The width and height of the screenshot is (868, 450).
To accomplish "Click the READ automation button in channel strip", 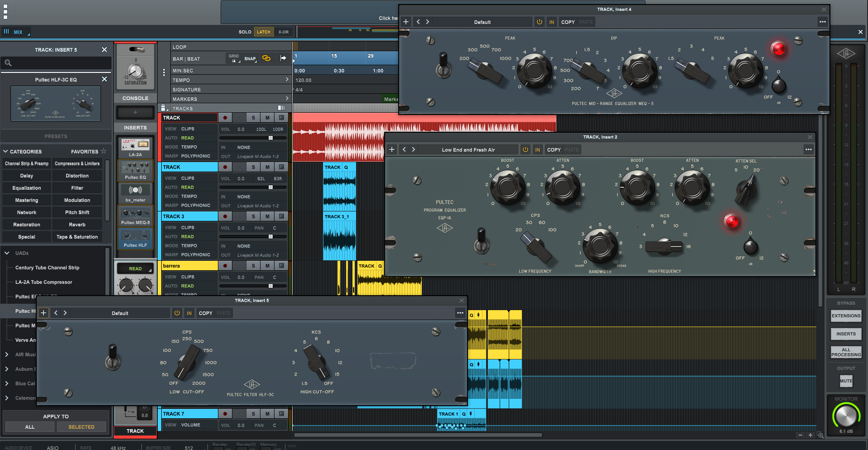I will pos(135,268).
